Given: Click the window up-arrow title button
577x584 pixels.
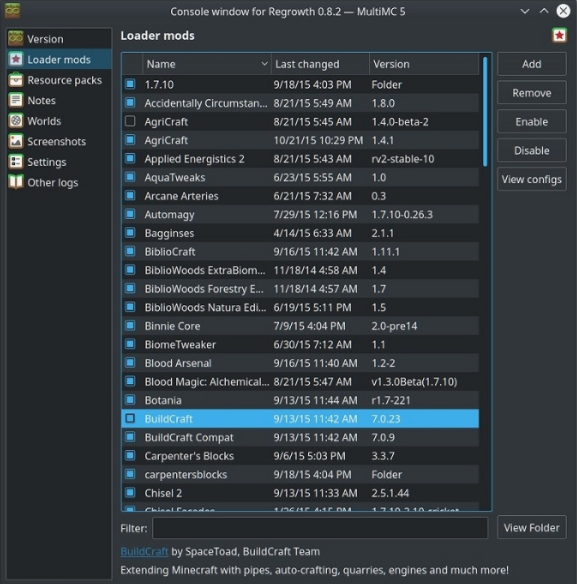Looking at the screenshot, I should [544, 11].
